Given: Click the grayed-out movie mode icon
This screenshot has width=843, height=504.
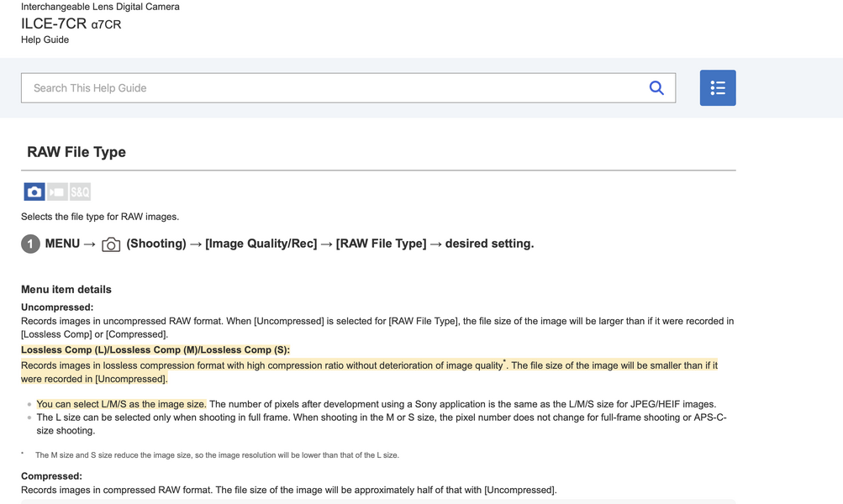Looking at the screenshot, I should 57,192.
